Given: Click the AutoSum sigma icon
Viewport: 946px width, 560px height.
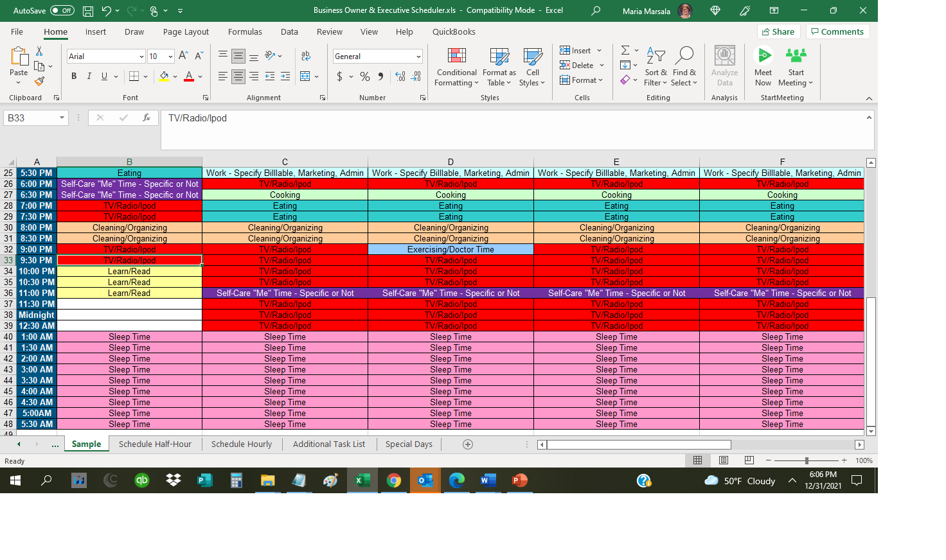Looking at the screenshot, I should click(x=625, y=50).
